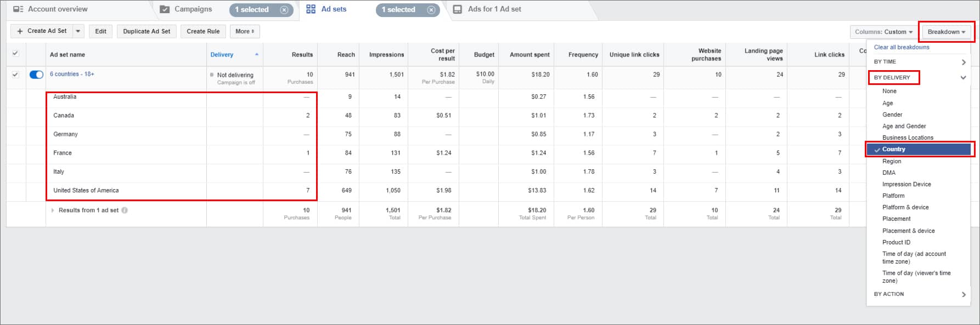
Task: Expand the Results from 1 ad set row
Action: click(x=53, y=210)
